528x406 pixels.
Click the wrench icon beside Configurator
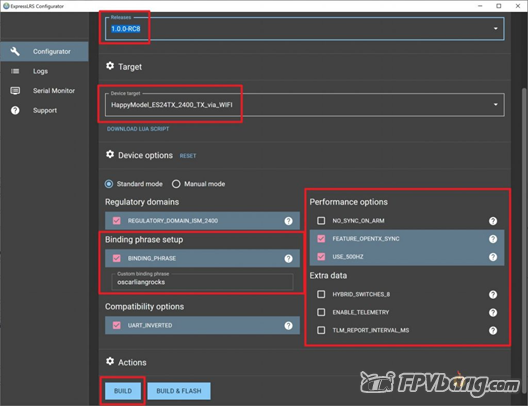coord(15,52)
